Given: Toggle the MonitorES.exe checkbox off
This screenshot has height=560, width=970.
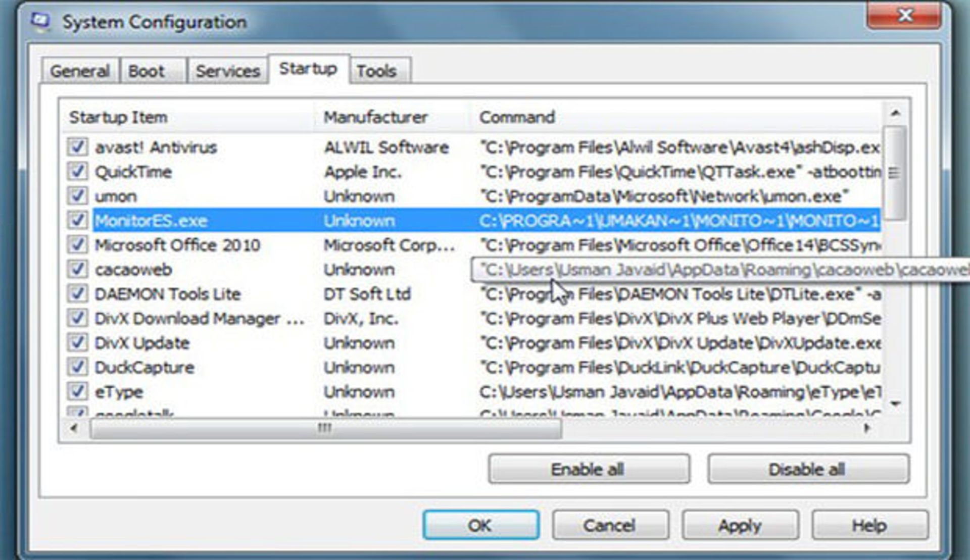Looking at the screenshot, I should click(x=77, y=221).
